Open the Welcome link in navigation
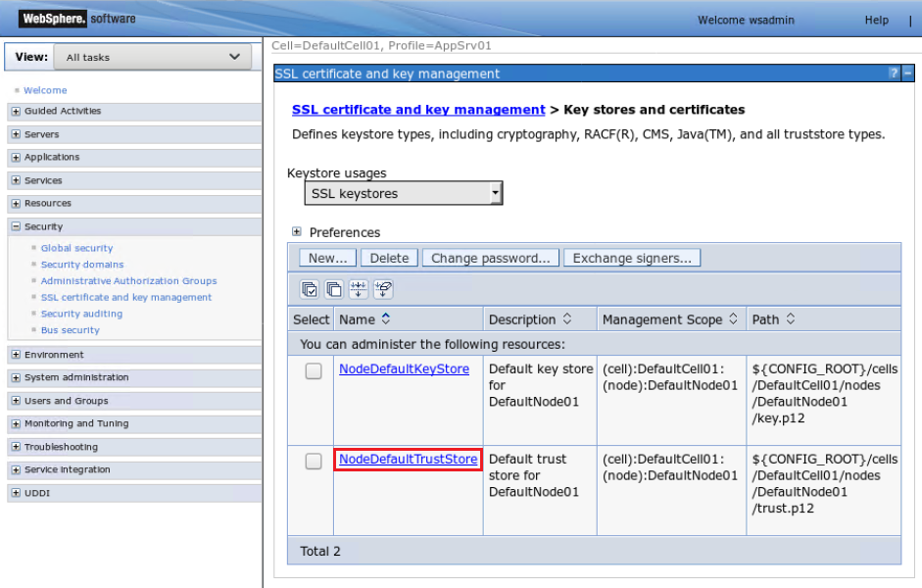The image size is (922, 588). 45,90
